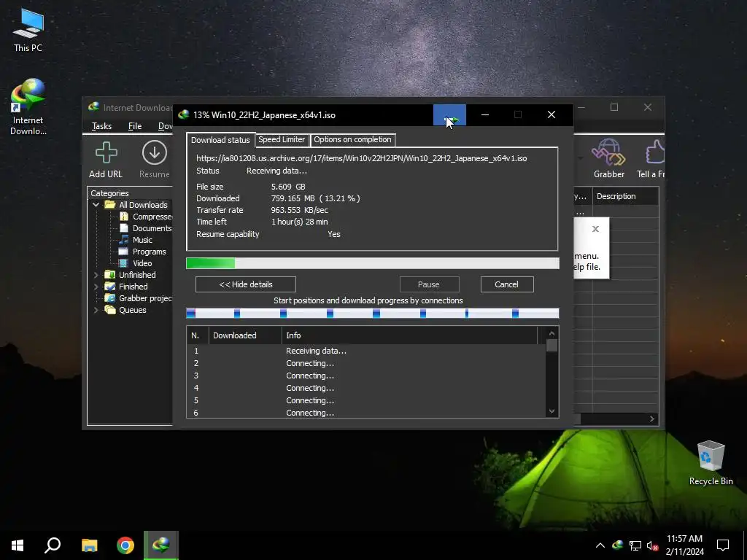Screen dimensions: 747x560
Task: Switch to the Download status tab
Action: click(x=220, y=140)
